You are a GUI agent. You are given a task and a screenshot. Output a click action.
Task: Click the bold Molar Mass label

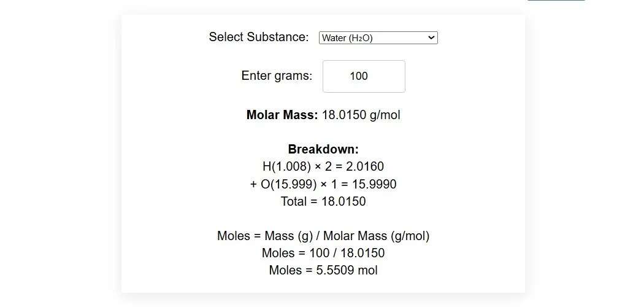point(282,115)
